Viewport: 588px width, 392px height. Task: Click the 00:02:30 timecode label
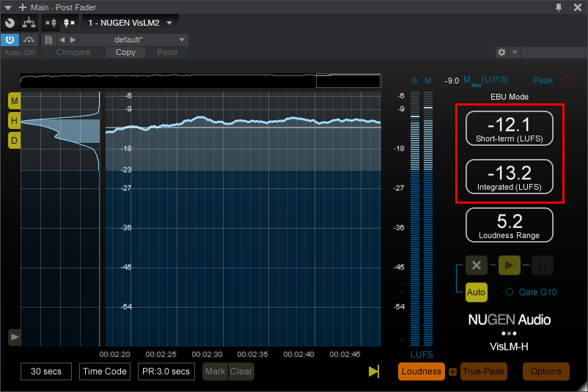(207, 354)
